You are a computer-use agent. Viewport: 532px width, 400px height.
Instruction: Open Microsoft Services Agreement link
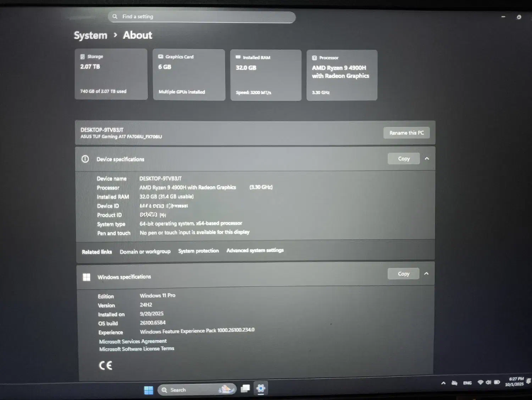(x=133, y=341)
